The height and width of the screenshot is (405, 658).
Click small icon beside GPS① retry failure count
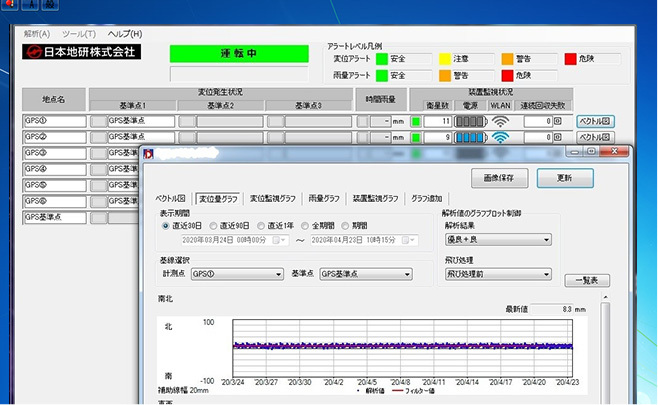click(x=558, y=121)
